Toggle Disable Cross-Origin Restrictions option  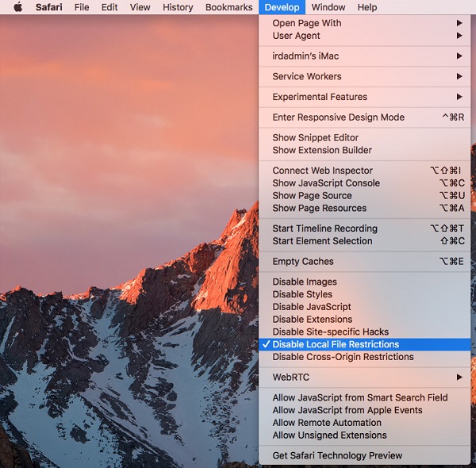[x=365, y=357]
